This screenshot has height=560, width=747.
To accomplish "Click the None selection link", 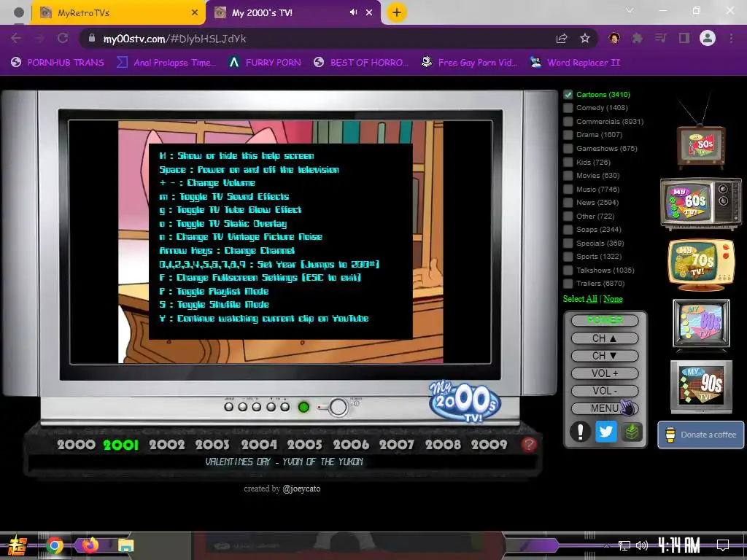I will click(613, 299).
